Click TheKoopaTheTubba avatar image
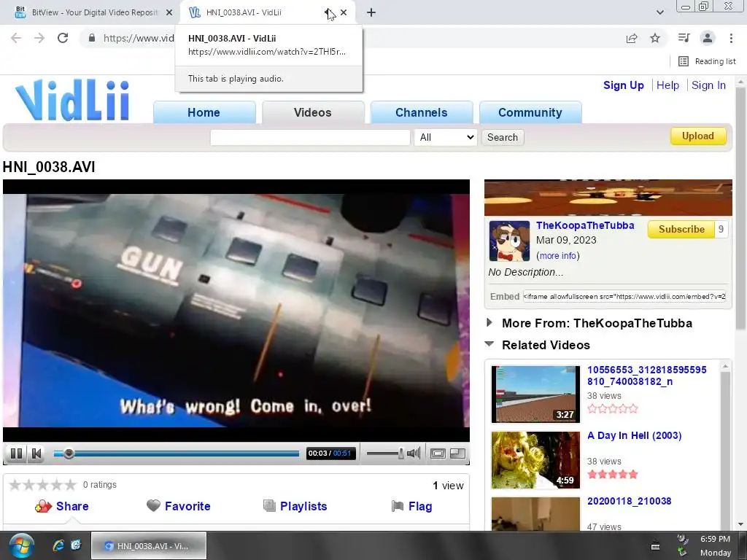Screen dimensions: 747x560 pyautogui.click(x=509, y=241)
